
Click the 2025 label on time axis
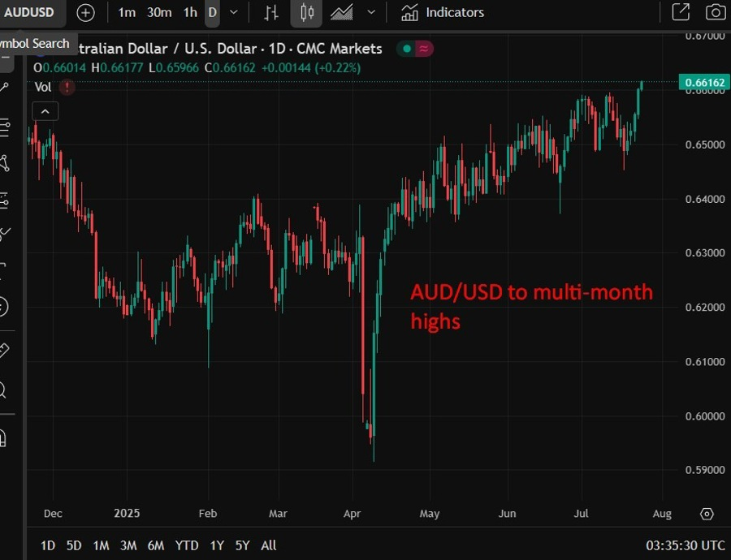coord(127,514)
